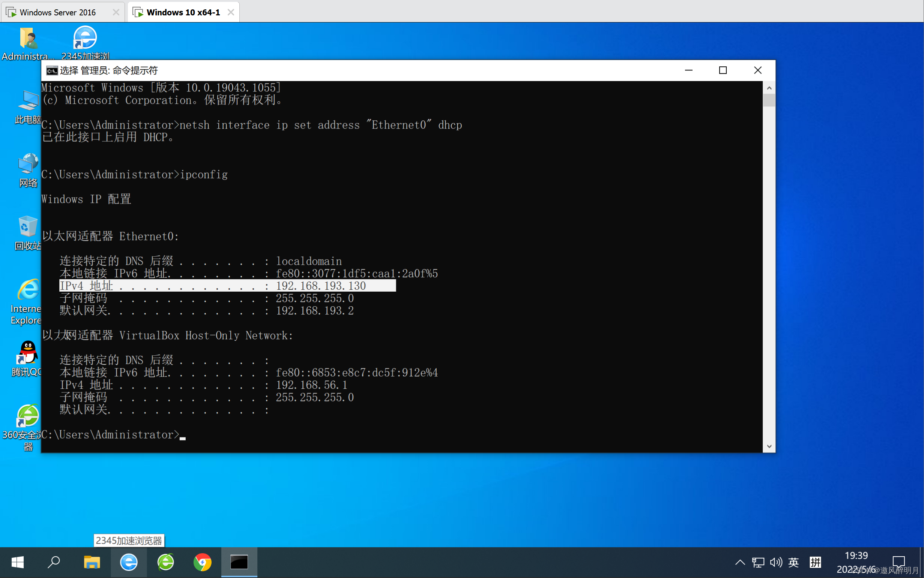The image size is (924, 578).
Task: Click the highlighted IPv4 address 192.168.193.130
Action: (321, 286)
